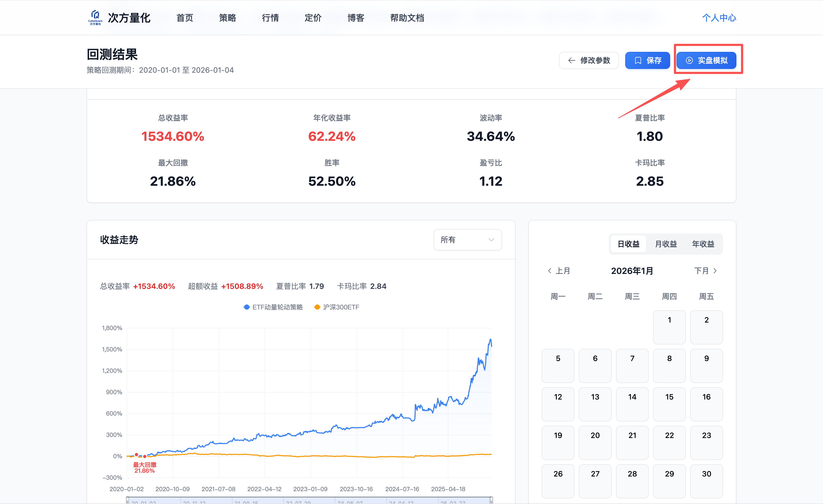Viewport: 823px width, 504px height.
Task: Click the 首页 nav link
Action: pos(185,18)
